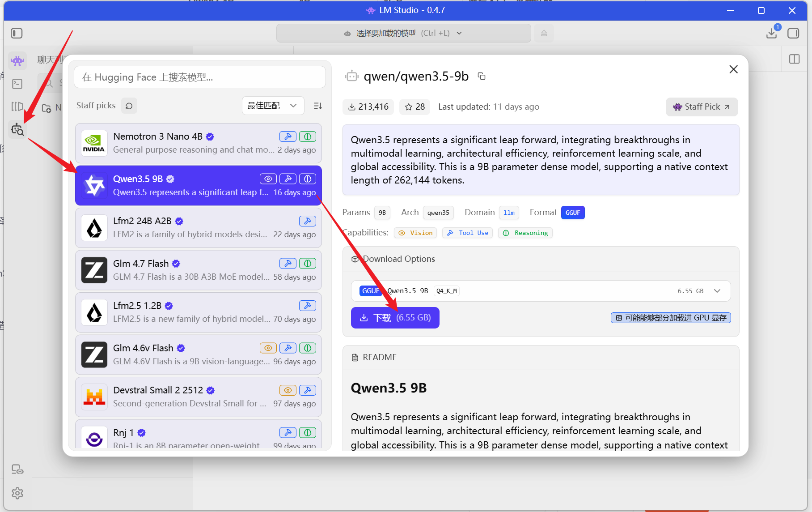Viewport: 812px width, 512px height.
Task: Click the 下载 (6.55 GB) download button
Action: coord(395,318)
